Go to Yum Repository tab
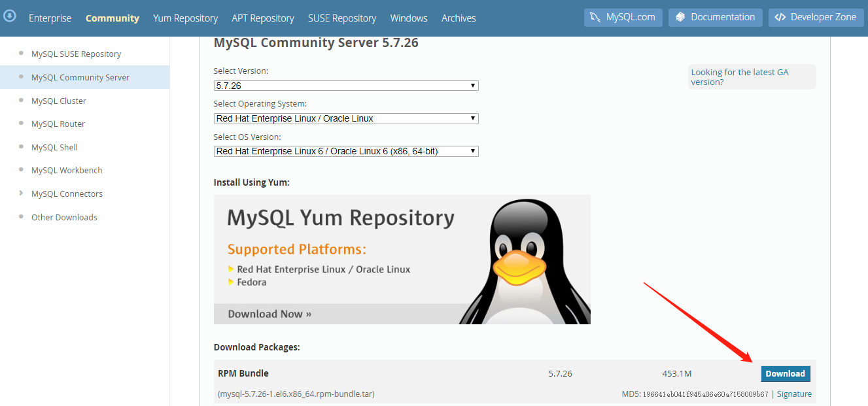 185,18
